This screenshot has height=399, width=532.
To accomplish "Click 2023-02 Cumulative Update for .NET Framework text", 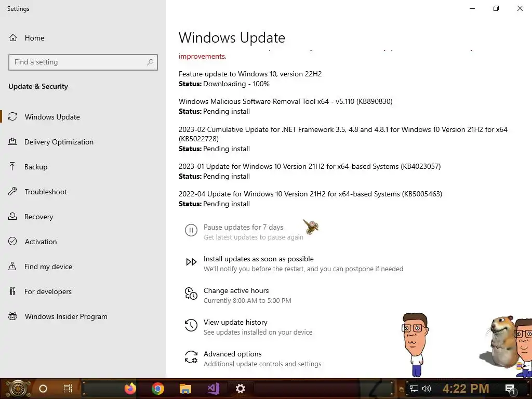I will pos(343,134).
